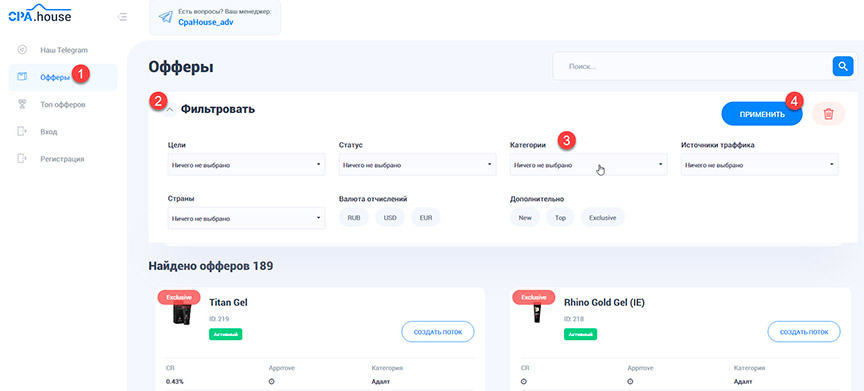Click the Telegram paper plane icon
Screen dimensions: 864x391
pos(165,17)
